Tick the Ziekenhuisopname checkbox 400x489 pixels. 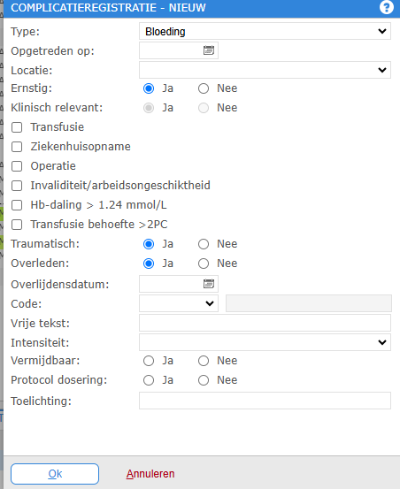tap(17, 147)
